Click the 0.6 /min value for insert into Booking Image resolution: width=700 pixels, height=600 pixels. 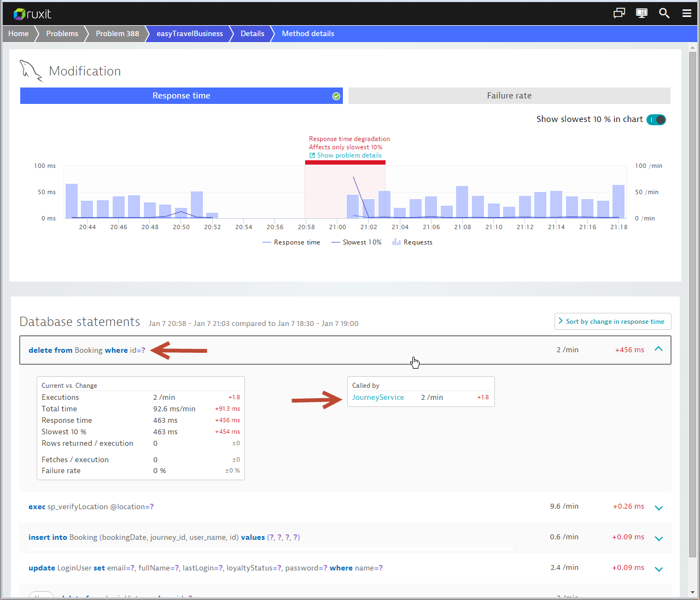click(x=564, y=537)
